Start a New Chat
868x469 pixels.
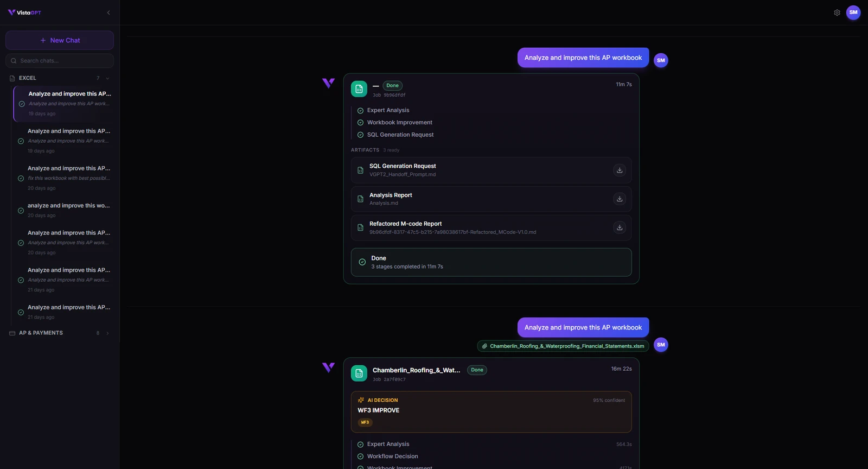coord(60,40)
